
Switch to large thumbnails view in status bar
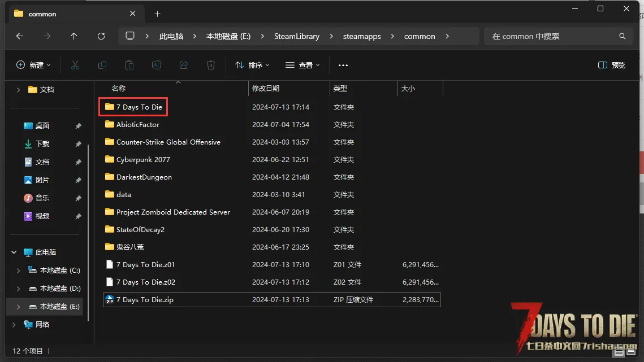pyautogui.click(x=632, y=352)
